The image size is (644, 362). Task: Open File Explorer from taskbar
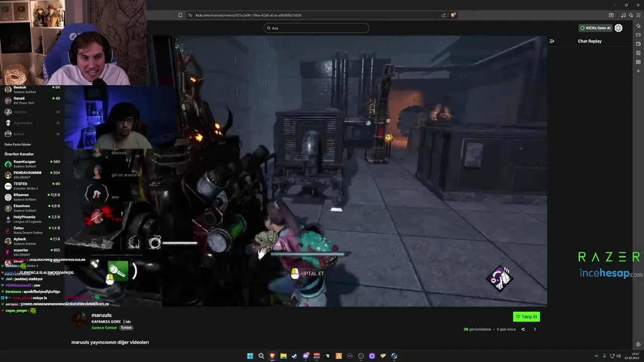pos(283,356)
